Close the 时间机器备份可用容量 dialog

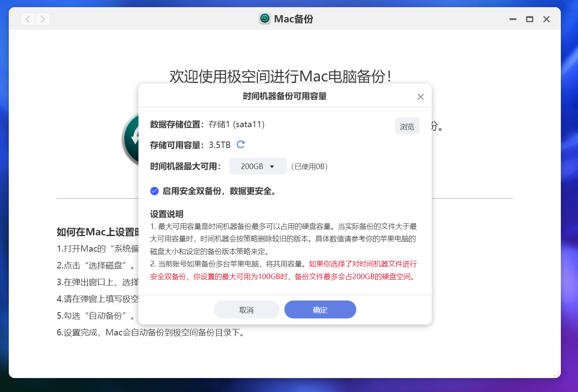pos(420,97)
